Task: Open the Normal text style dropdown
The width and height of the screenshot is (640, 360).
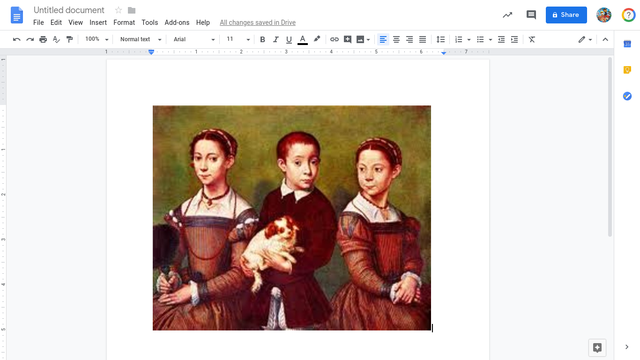Action: (x=140, y=39)
